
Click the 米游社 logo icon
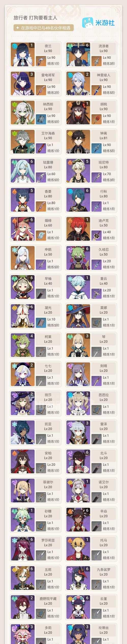88,23
